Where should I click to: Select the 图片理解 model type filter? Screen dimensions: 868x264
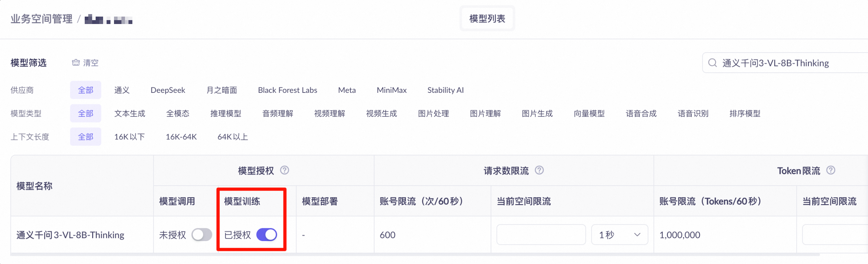point(485,114)
